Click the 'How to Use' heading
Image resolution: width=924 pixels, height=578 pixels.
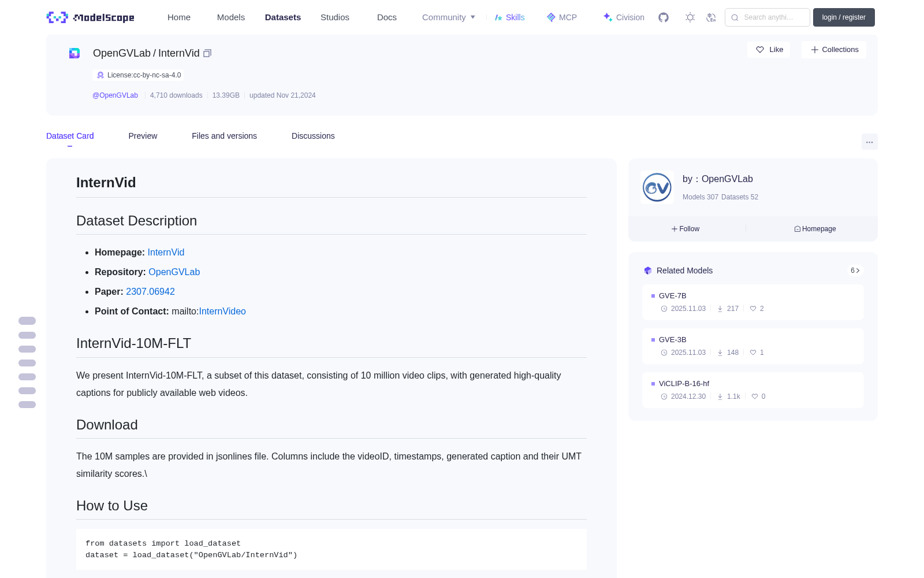point(112,506)
